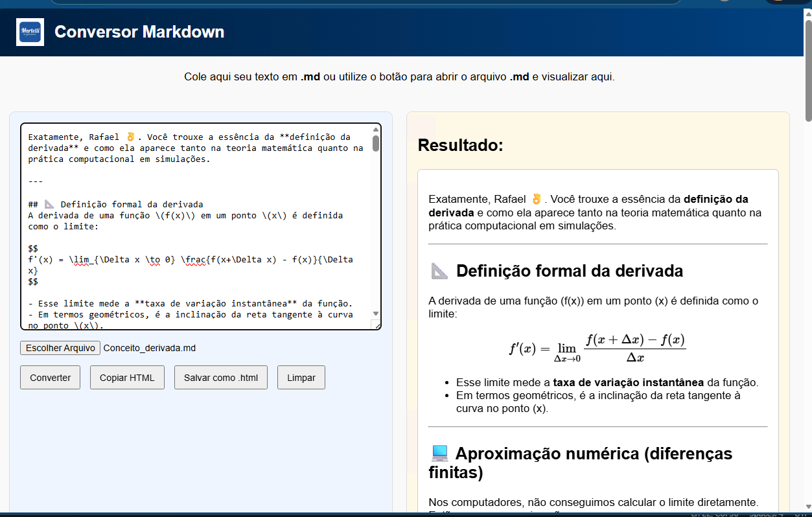Image resolution: width=812 pixels, height=517 pixels.
Task: Click the Copiar HTML button
Action: pyautogui.click(x=127, y=377)
